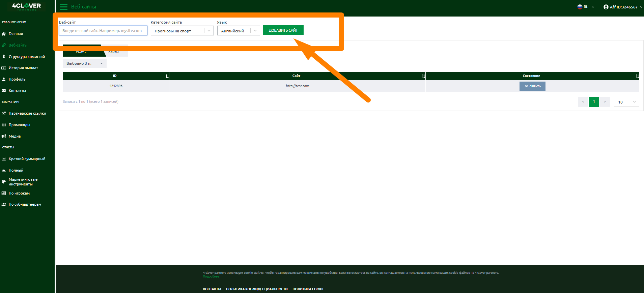Open the Язык dropdown set to Английский
The width and height of the screenshot is (644, 293).
[x=239, y=31]
